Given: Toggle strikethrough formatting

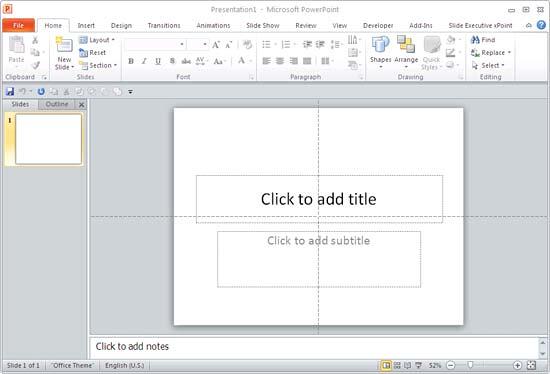Looking at the screenshot, I should coord(186,61).
